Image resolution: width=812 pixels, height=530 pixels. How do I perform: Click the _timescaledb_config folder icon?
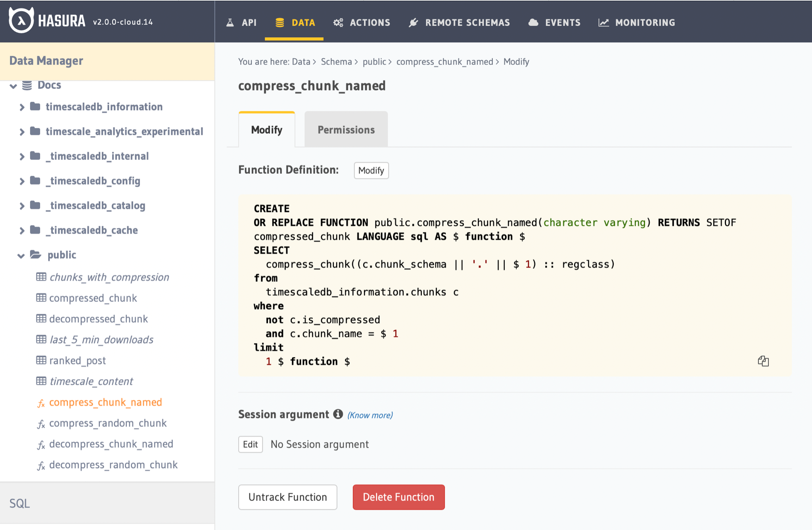(x=35, y=181)
